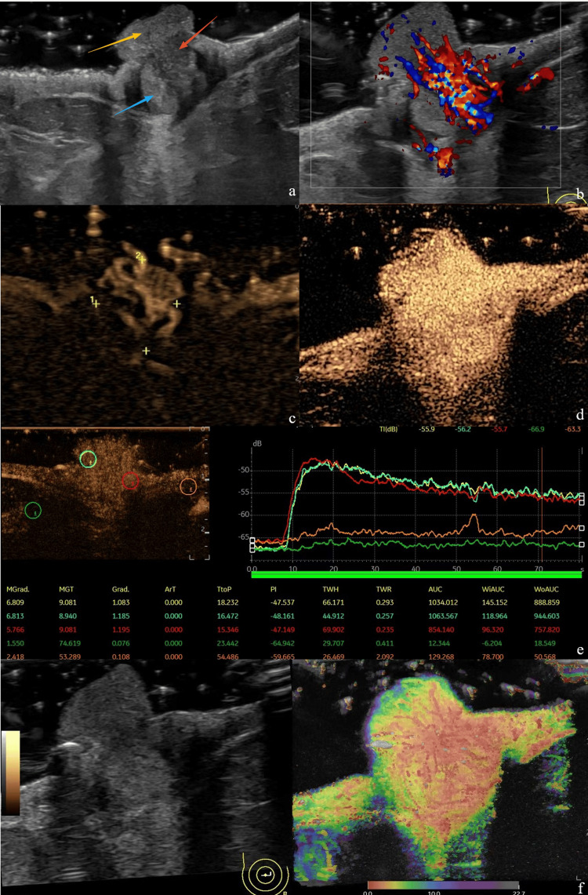
Task: Select the orange ROI circle on the right
Action: pyautogui.click(x=188, y=486)
